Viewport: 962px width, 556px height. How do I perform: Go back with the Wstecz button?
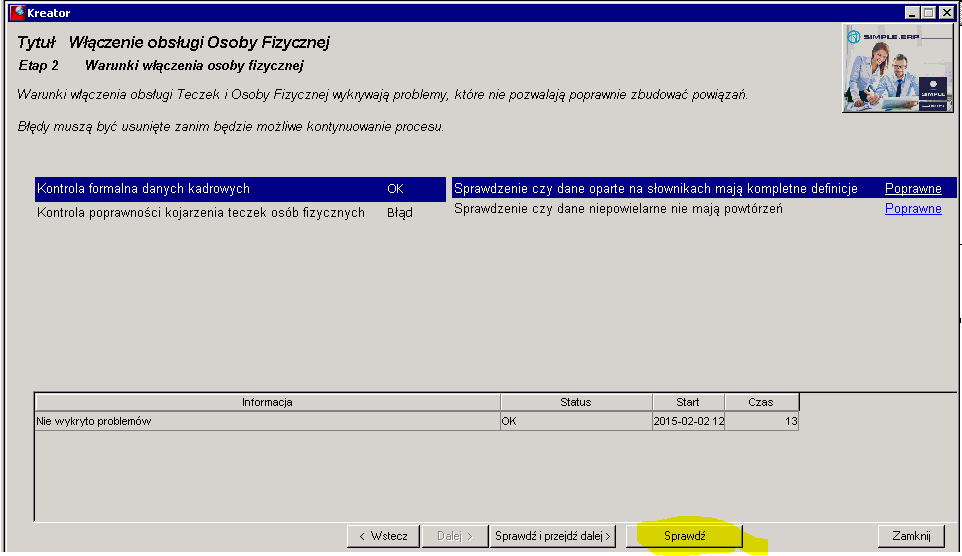[383, 536]
